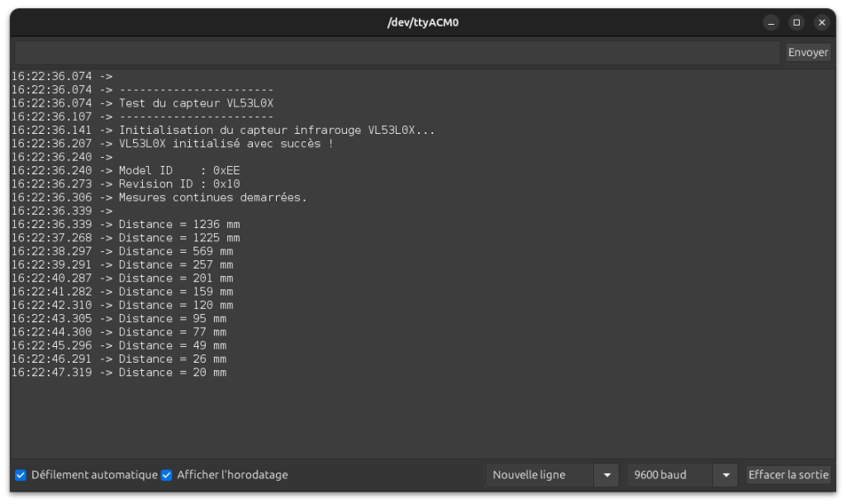Click timestamp 16:22:47.319
Image resolution: width=846 pixels, height=504 pixels.
(x=52, y=373)
